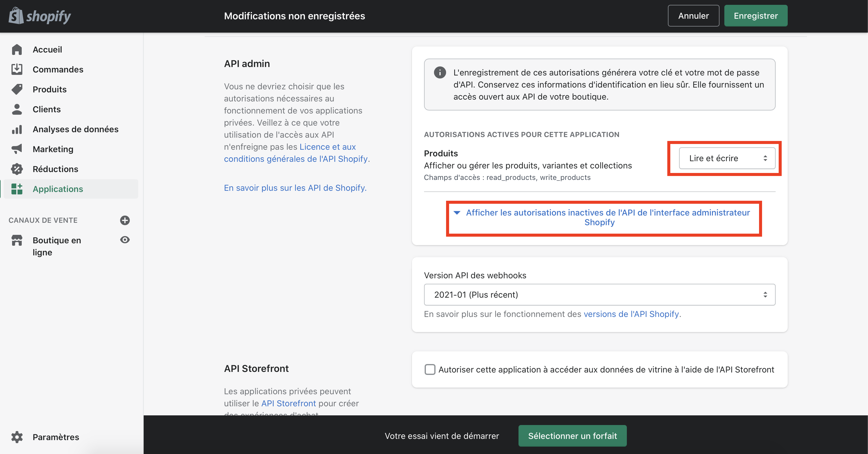Enable Storefront API access checkbox
This screenshot has width=868, height=454.
pyautogui.click(x=430, y=369)
